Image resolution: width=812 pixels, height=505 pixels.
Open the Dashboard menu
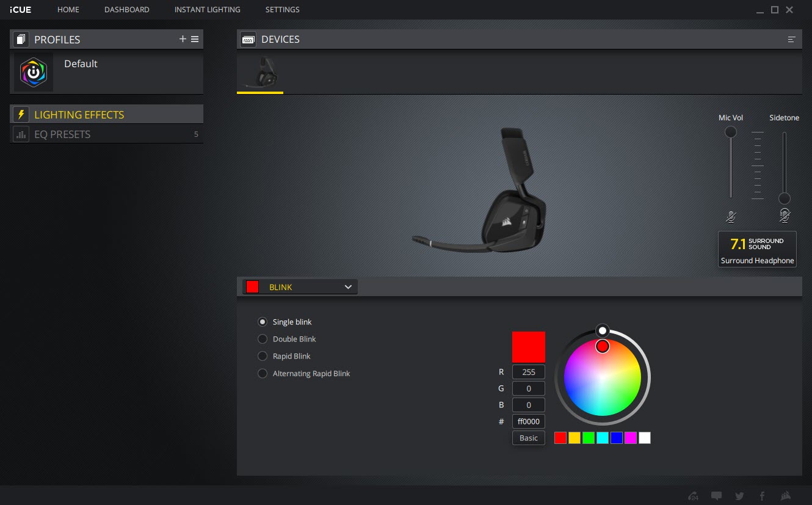(x=127, y=10)
